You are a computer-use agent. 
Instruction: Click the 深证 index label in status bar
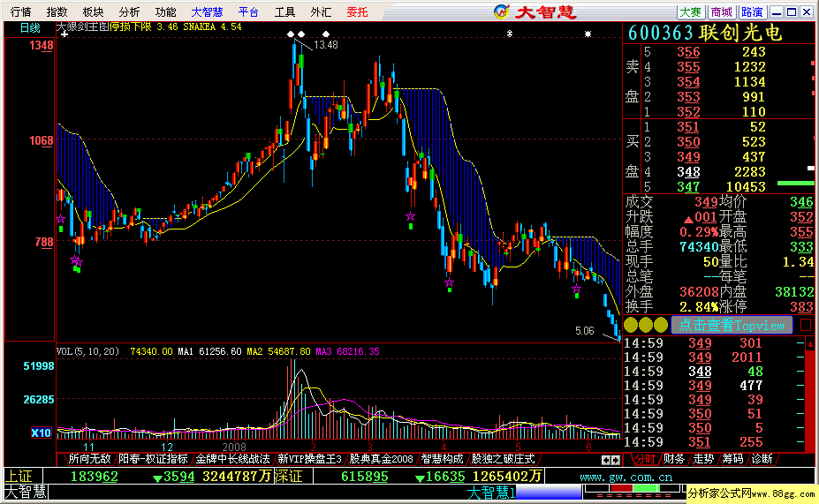click(x=288, y=477)
